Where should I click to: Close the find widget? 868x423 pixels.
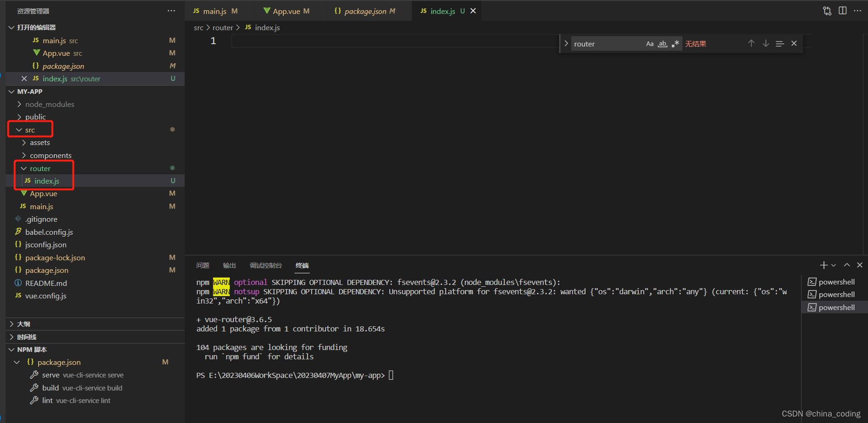(794, 43)
